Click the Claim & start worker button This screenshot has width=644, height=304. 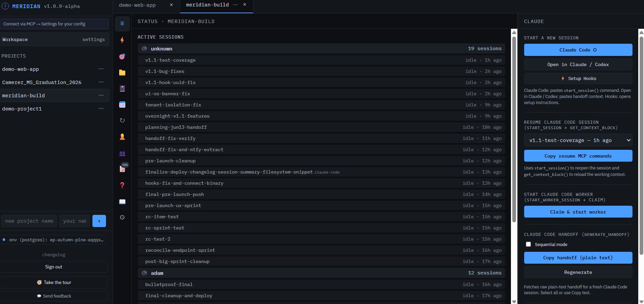coord(578,212)
